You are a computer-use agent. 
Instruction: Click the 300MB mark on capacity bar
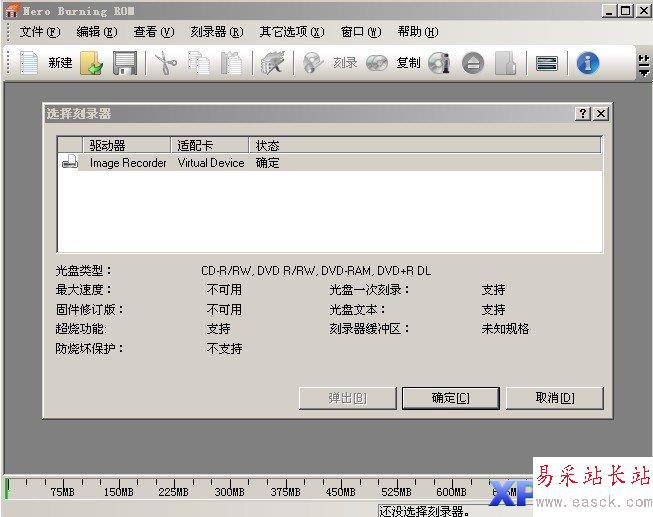pos(229,492)
